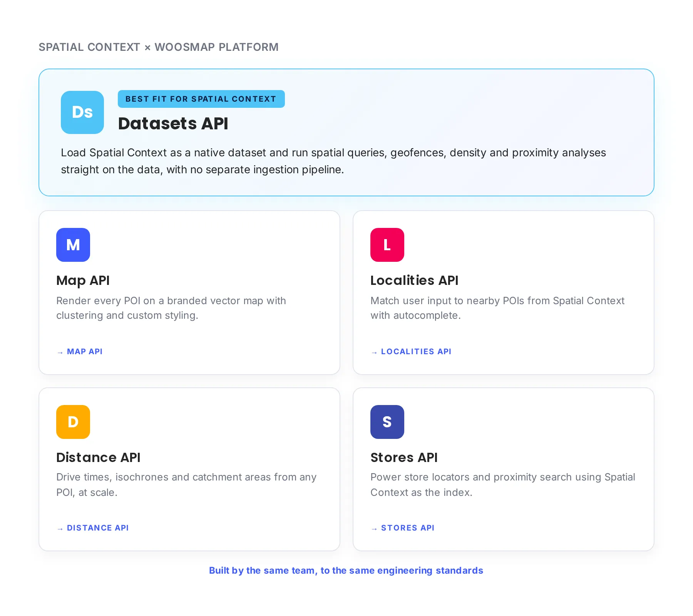The height and width of the screenshot is (616, 693).
Task: Click the light blue Ds Datasets icon
Action: (82, 112)
